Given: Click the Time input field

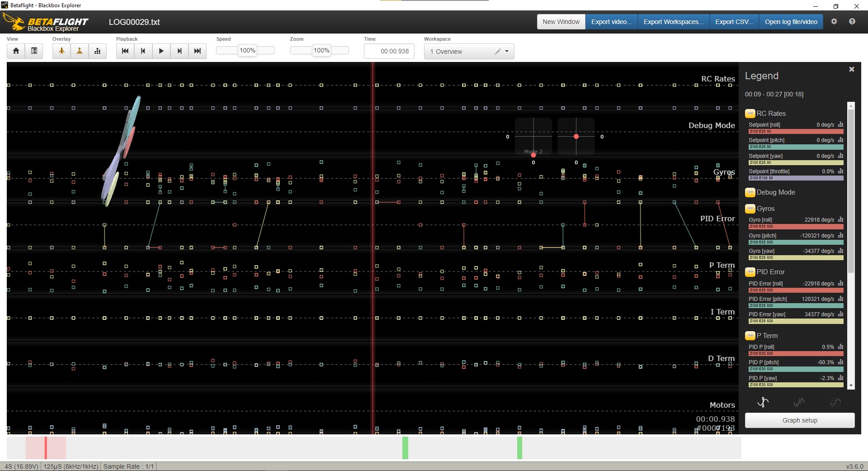Looking at the screenshot, I should pyautogui.click(x=389, y=51).
